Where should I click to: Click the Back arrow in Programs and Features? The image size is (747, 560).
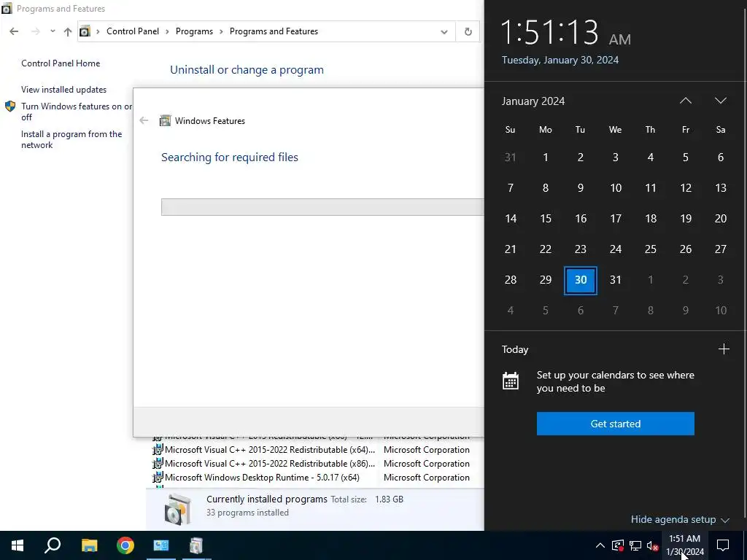click(14, 31)
